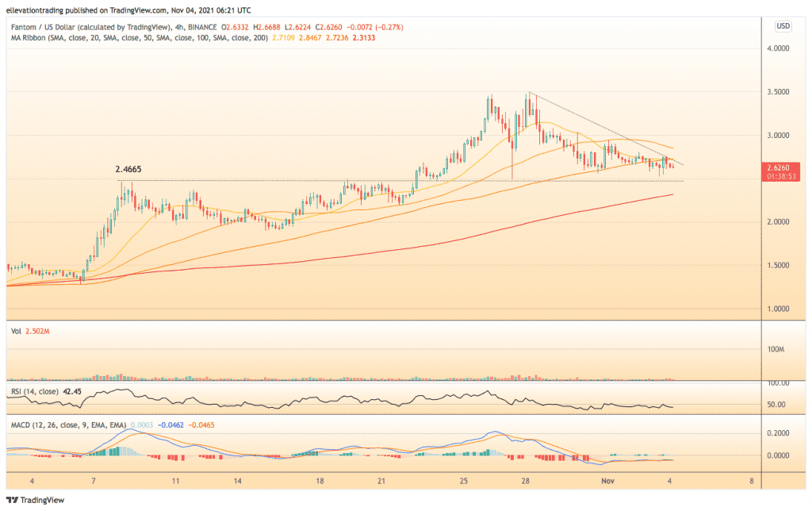Click the TradingView logo at bottom
Image resolution: width=812 pixels, height=511 pixels.
(35, 500)
